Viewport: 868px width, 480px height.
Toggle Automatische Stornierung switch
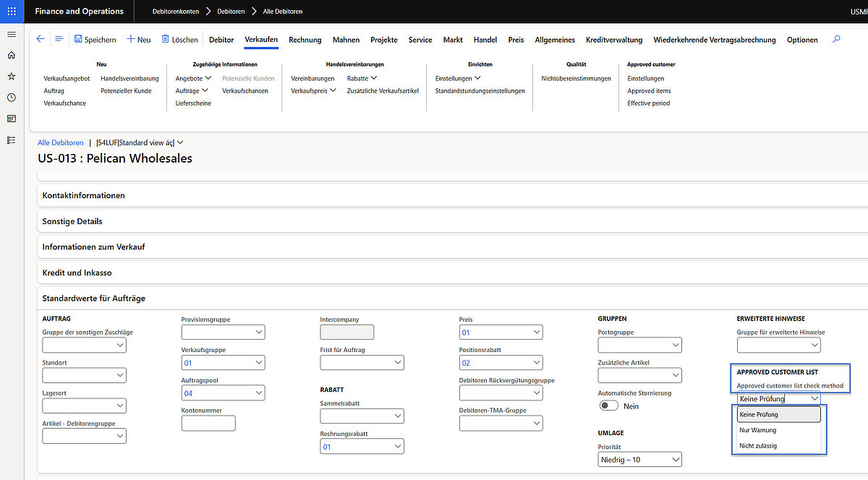(x=608, y=406)
